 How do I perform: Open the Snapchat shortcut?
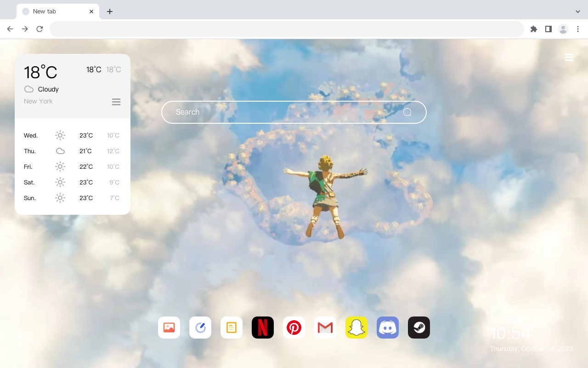(356, 328)
